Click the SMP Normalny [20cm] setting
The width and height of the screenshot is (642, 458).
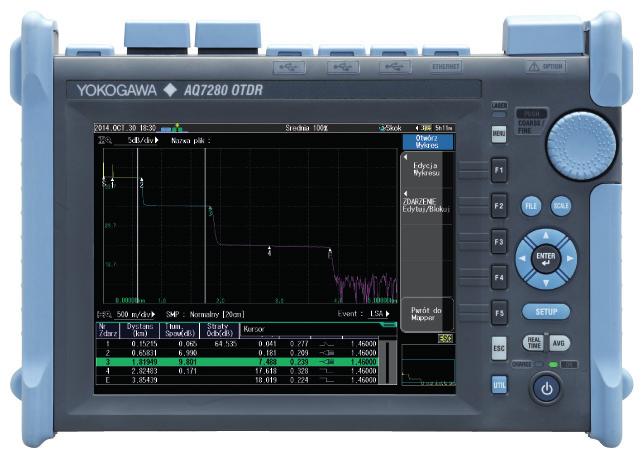(205, 314)
